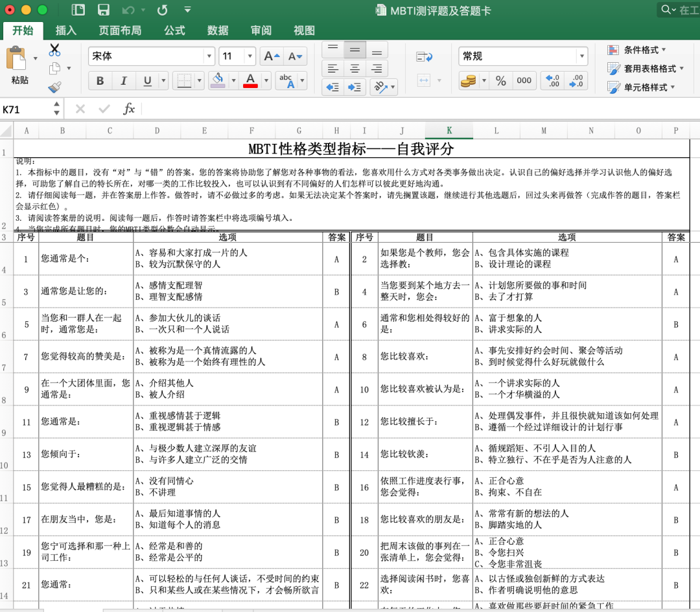Decrease font size with smaller A
700x612 pixels.
(x=295, y=56)
